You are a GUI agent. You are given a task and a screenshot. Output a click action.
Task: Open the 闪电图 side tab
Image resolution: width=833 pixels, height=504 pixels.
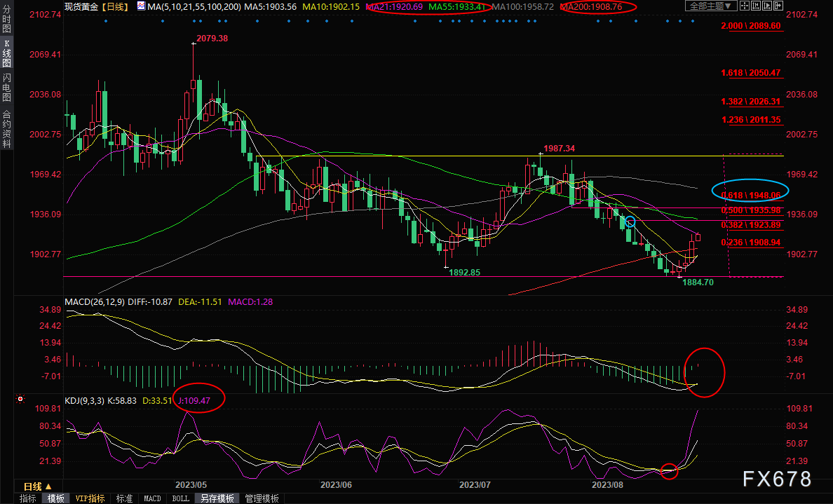[6, 87]
